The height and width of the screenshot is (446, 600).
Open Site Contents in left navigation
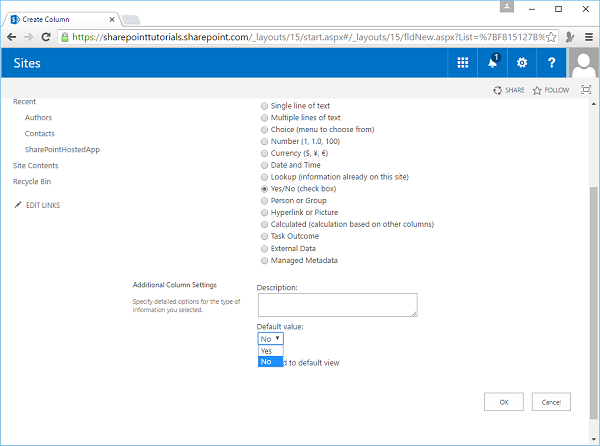click(35, 165)
